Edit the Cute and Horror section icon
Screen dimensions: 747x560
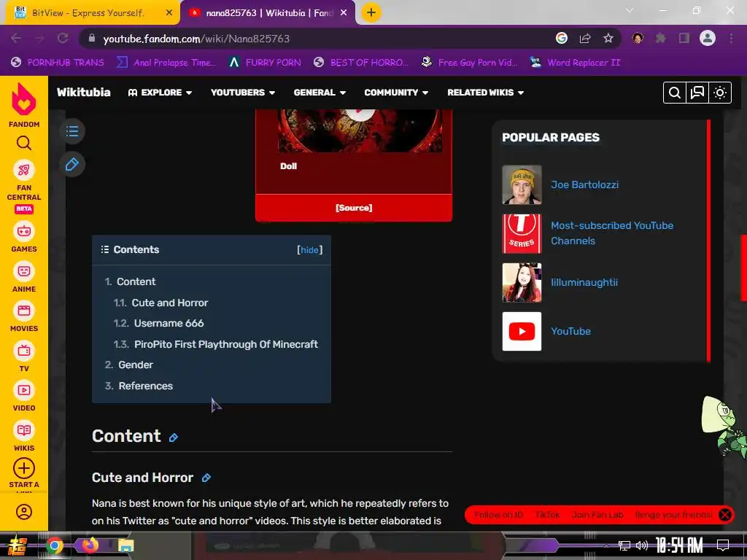point(206,478)
